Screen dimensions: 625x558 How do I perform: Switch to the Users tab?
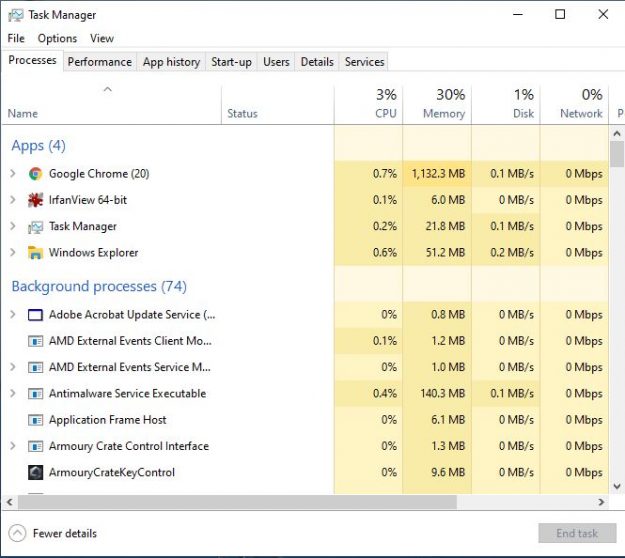click(276, 62)
